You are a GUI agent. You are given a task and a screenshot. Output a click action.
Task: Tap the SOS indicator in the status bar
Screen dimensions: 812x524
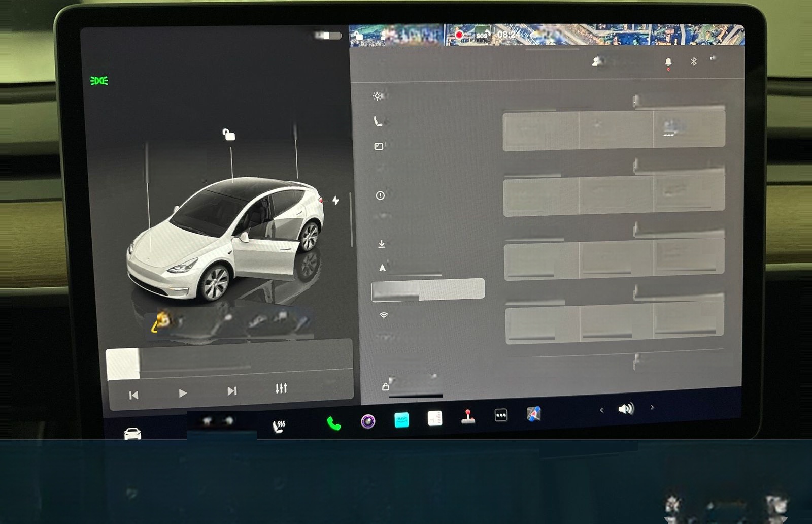coord(482,36)
